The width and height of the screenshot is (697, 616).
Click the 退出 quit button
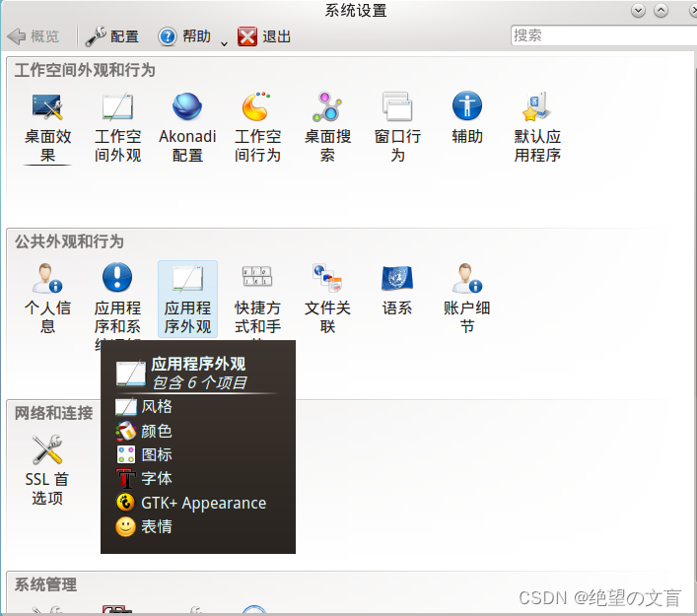tap(264, 36)
